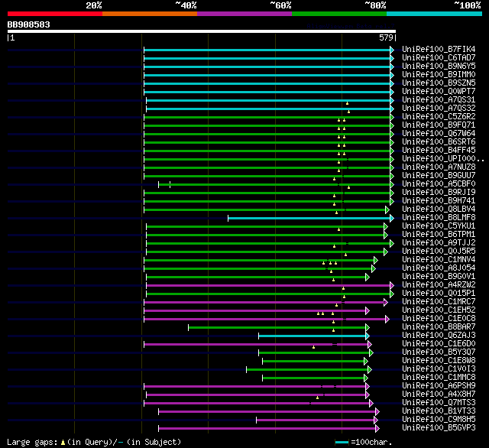This screenshot has height=448, width=489.
Task: Click the arrowhead ending the C1MMC8 alignment
Action: pos(366,378)
